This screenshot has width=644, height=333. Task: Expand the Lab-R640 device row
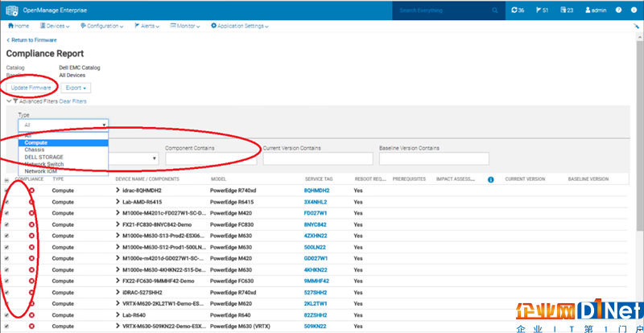[x=118, y=315]
